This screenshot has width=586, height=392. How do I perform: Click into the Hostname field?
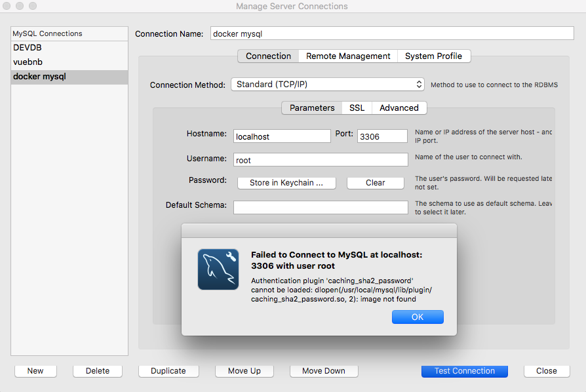tap(282, 136)
